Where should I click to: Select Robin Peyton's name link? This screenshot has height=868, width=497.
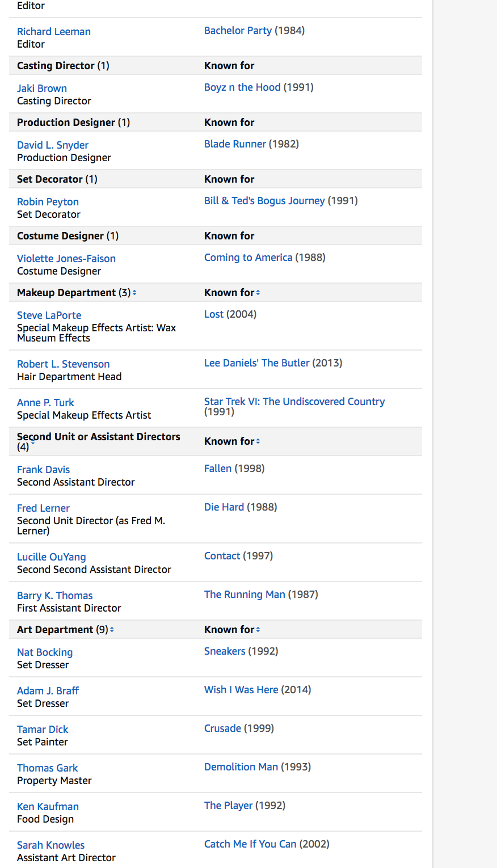[x=48, y=202]
